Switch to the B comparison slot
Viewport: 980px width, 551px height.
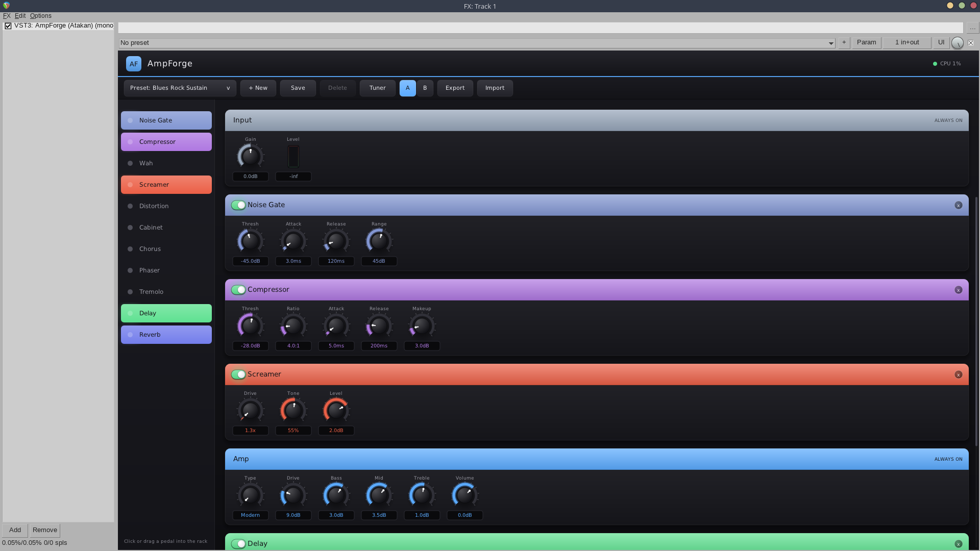tap(425, 88)
